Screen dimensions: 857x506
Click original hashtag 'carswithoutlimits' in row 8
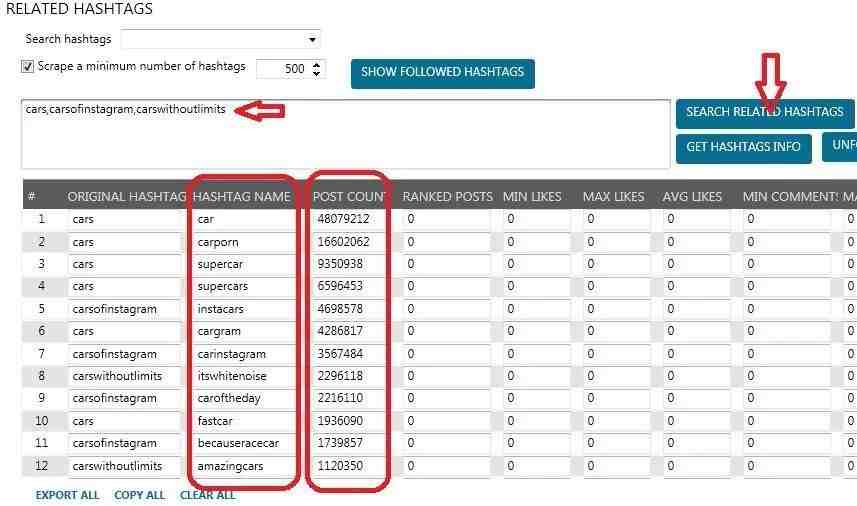pyautogui.click(x=125, y=376)
